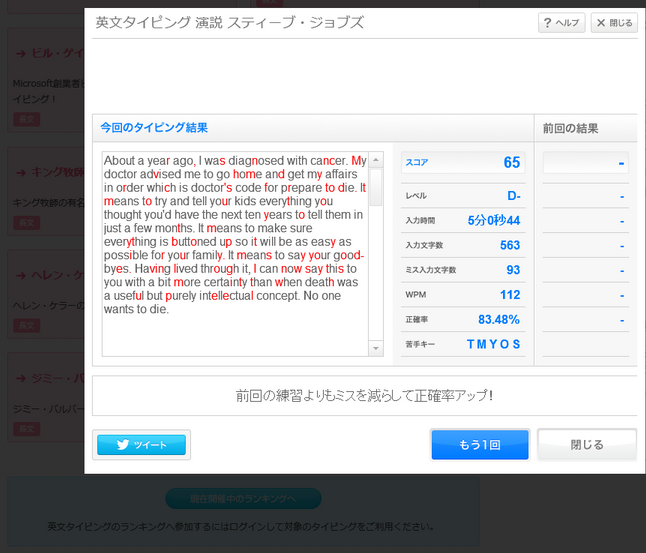Retry typing with もう1回 button

click(480, 445)
